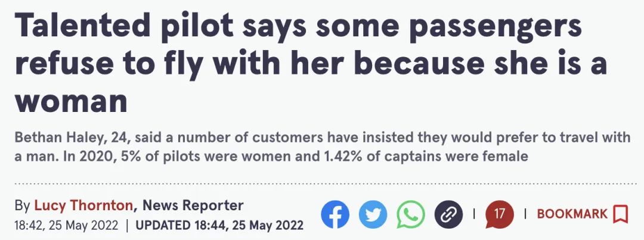Click the published time 18:42, 25 May 2022
Viewport: 644px width, 240px height.
tap(66, 226)
